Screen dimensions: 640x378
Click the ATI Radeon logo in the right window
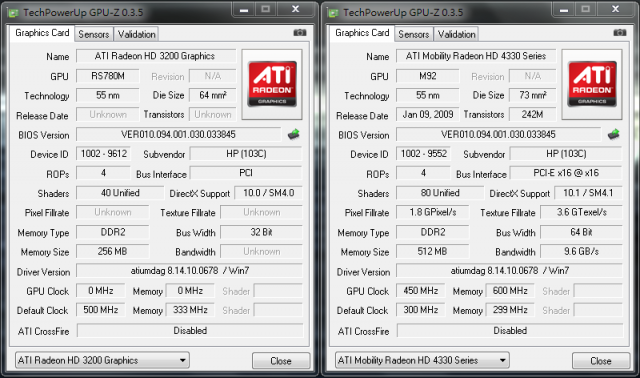(592, 84)
